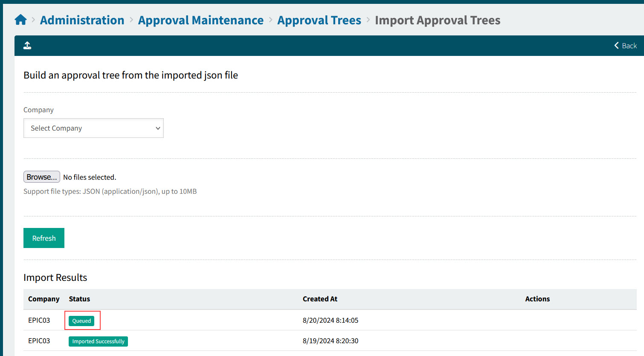Click the No files selected text
Image resolution: width=644 pixels, height=356 pixels.
click(x=90, y=177)
